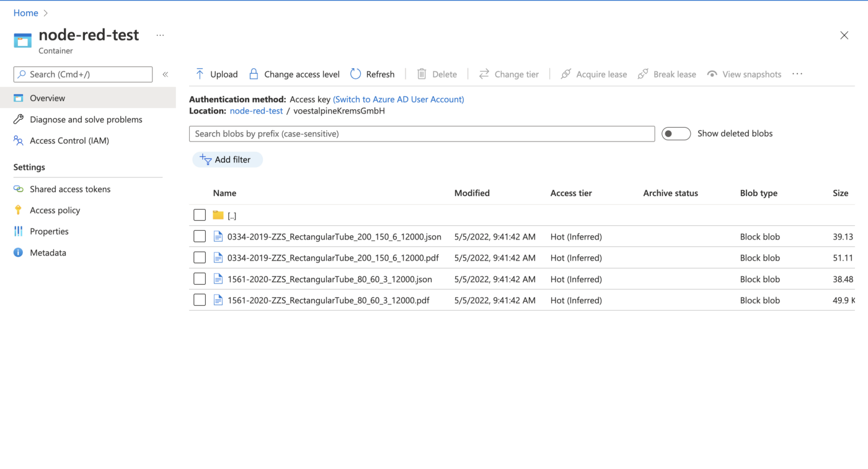This screenshot has width=868, height=469.
Task: Open Access policy settings
Action: [x=55, y=210]
